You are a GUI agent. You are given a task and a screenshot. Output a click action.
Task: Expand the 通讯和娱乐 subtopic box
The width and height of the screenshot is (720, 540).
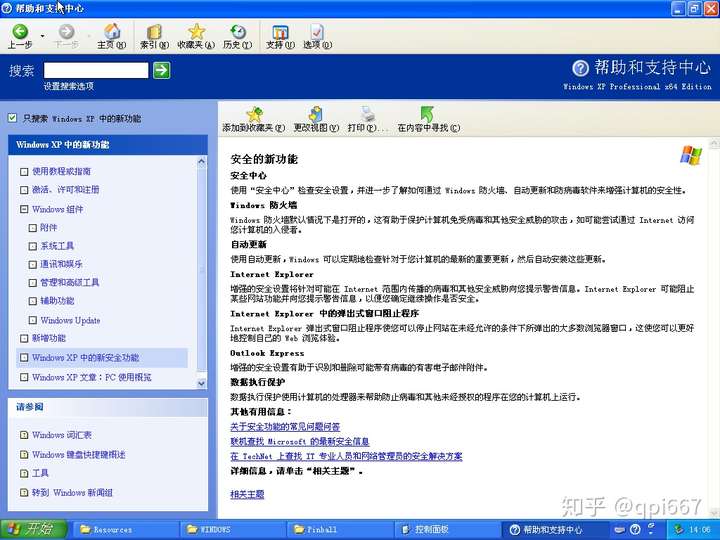coord(33,264)
